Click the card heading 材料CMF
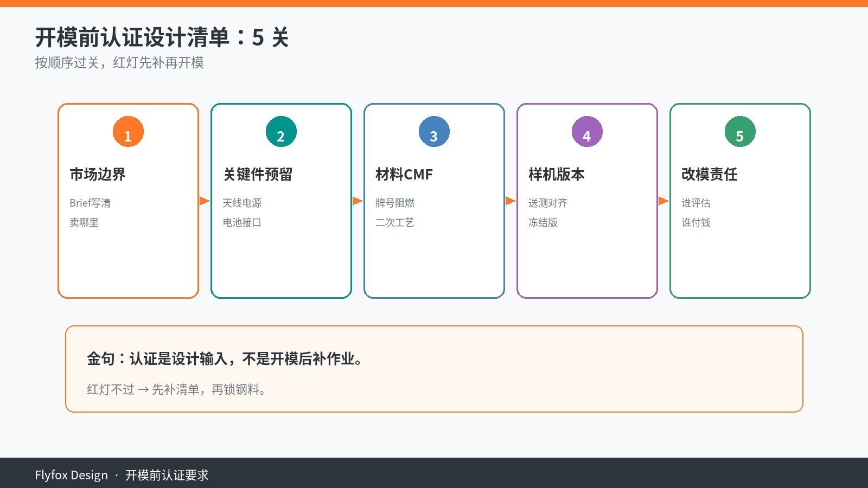868x488 pixels. 404,175
